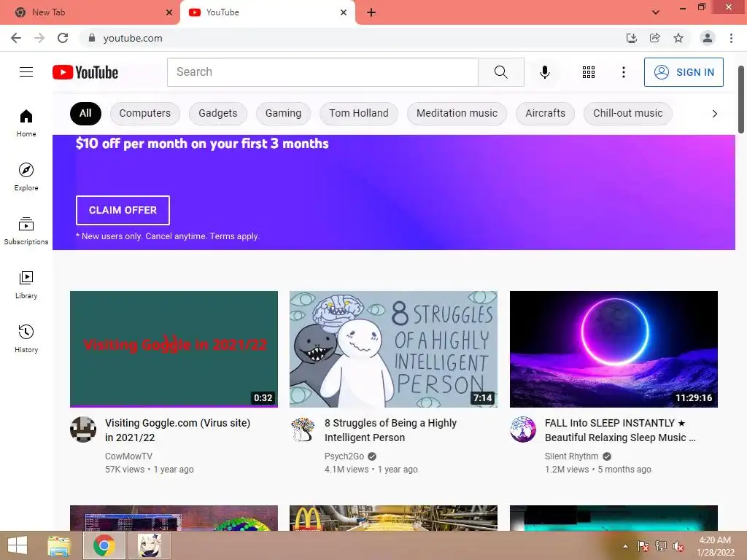Screen dimensions: 747x560
Task: Open Visiting Goggle.com video title
Action: 178,430
